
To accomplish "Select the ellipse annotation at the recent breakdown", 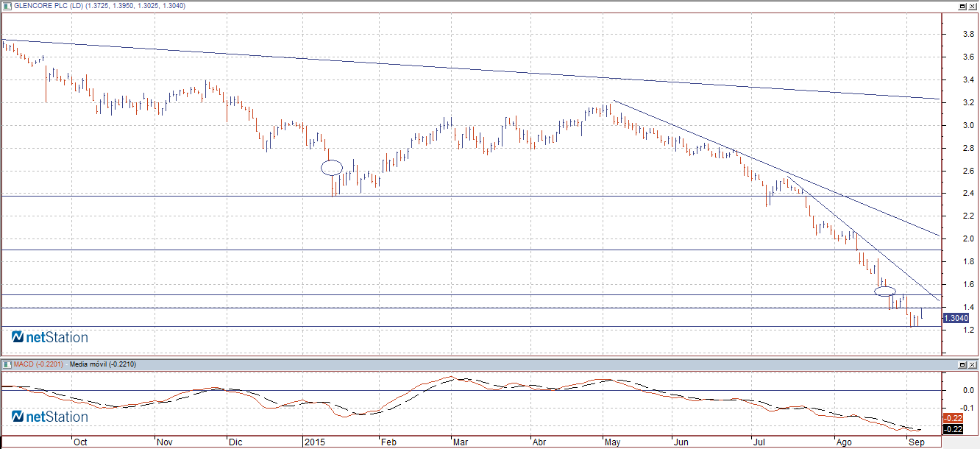I will pos(885,292).
